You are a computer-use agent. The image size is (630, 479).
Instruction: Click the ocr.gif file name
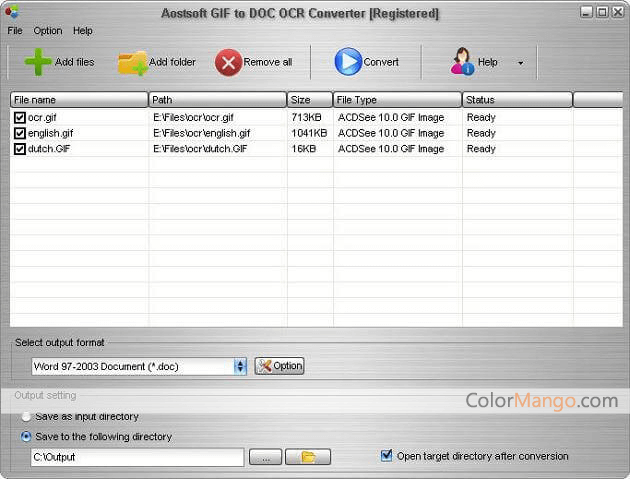pos(42,117)
